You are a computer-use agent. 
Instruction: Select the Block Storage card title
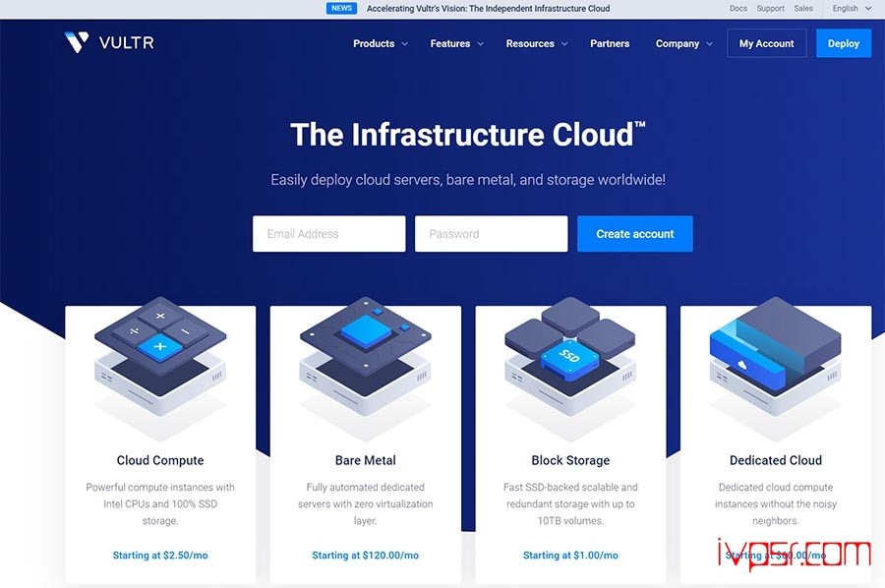(570, 460)
